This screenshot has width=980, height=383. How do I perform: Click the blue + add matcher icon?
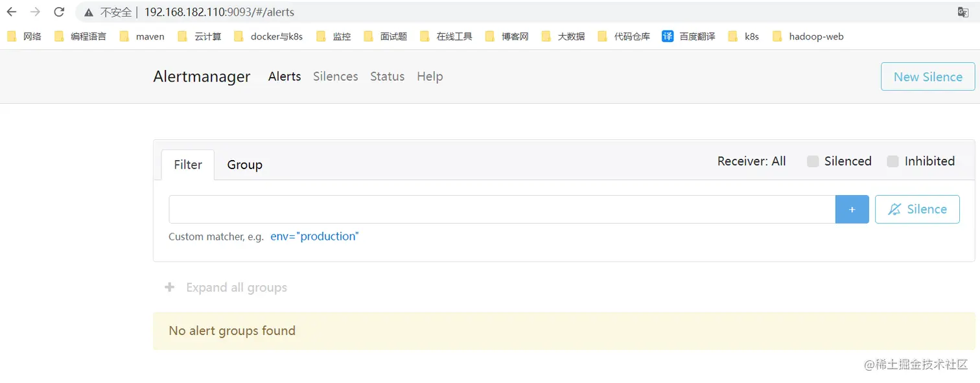(852, 209)
